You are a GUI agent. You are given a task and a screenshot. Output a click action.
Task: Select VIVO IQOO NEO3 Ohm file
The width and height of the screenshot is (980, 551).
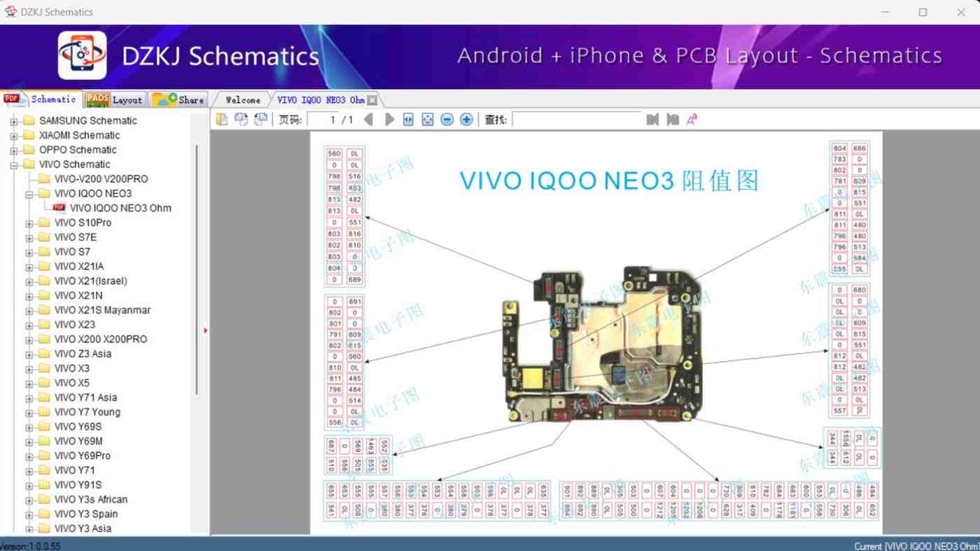(120, 208)
